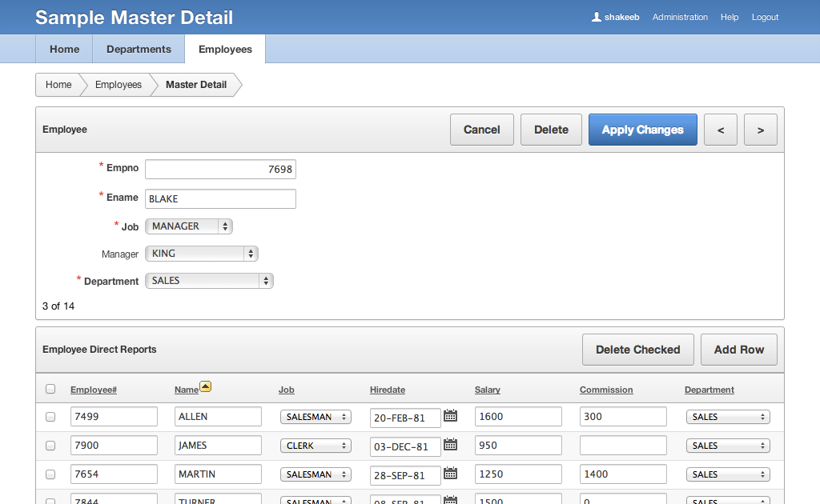
Task: Check the row checkbox for employee 7499
Action: pos(50,417)
